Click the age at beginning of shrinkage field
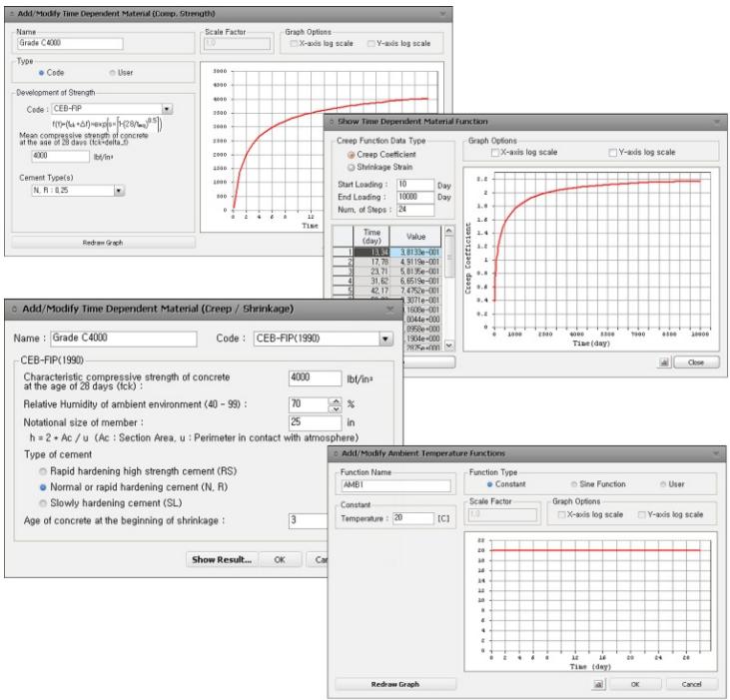The image size is (730, 700). pos(308,520)
